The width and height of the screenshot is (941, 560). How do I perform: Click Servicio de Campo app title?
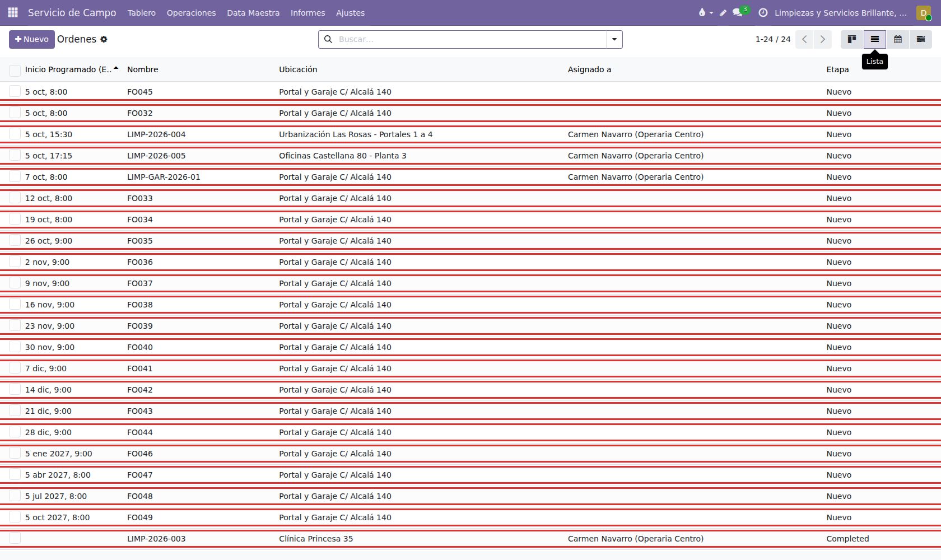[72, 12]
